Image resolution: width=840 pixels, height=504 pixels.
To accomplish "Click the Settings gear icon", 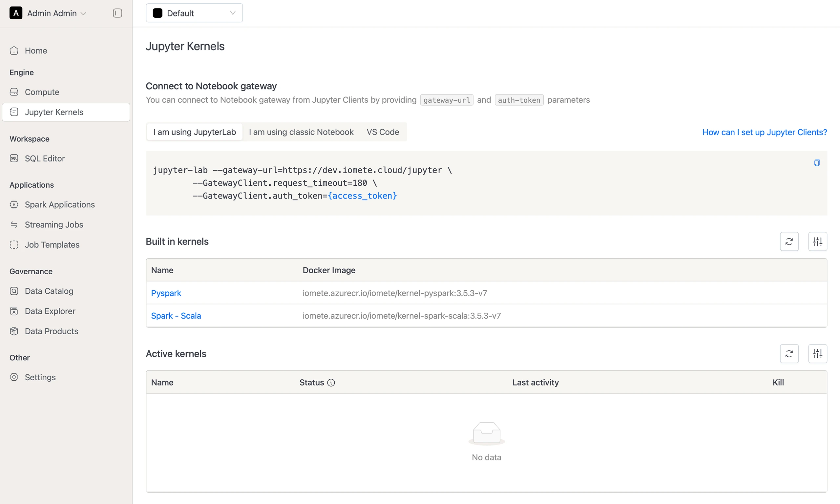I will click(14, 377).
